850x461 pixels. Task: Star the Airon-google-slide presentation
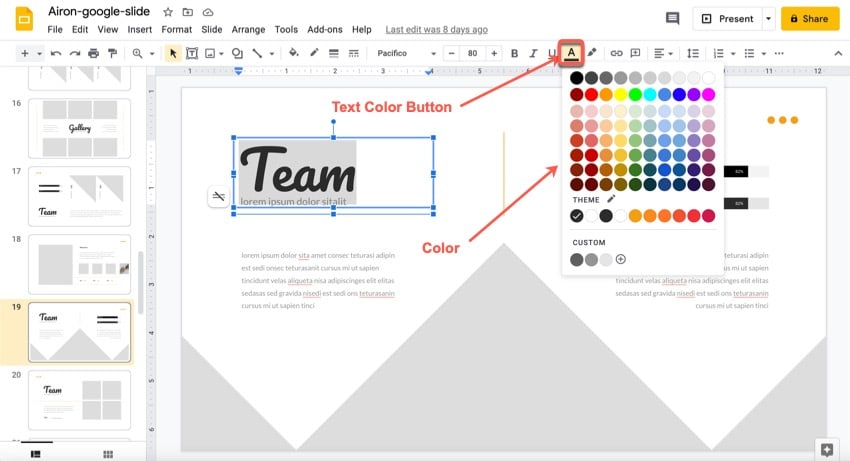point(167,12)
